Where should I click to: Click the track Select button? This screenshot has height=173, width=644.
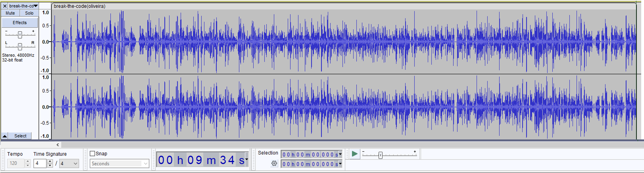pyautogui.click(x=20, y=136)
